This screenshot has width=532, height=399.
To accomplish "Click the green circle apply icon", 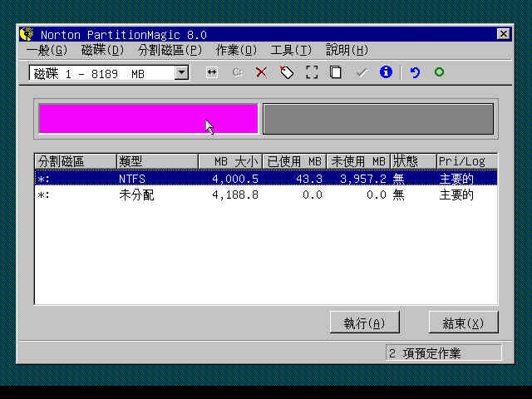I will pos(439,72).
